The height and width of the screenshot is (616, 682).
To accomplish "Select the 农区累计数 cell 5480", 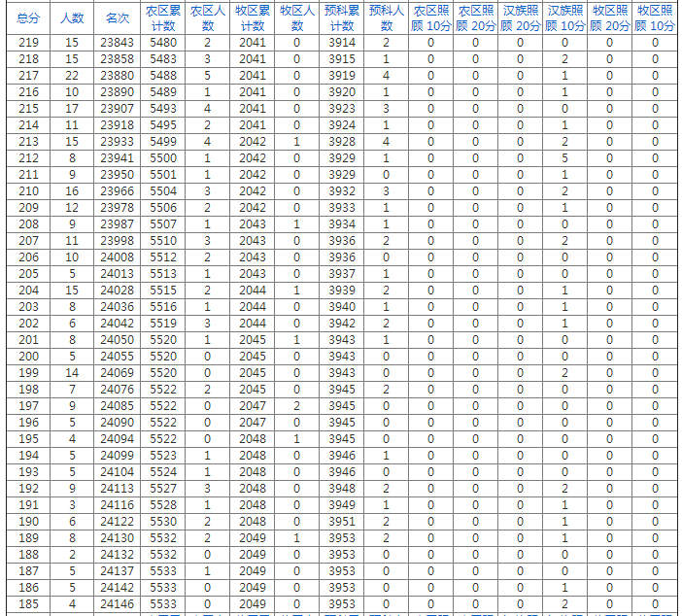I will coord(164,43).
